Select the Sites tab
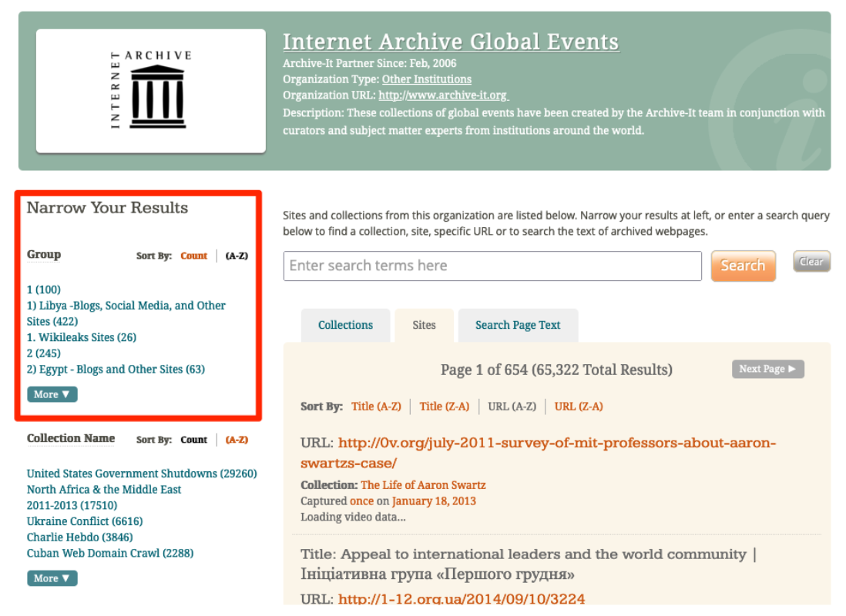The image size is (846, 616). click(x=424, y=325)
